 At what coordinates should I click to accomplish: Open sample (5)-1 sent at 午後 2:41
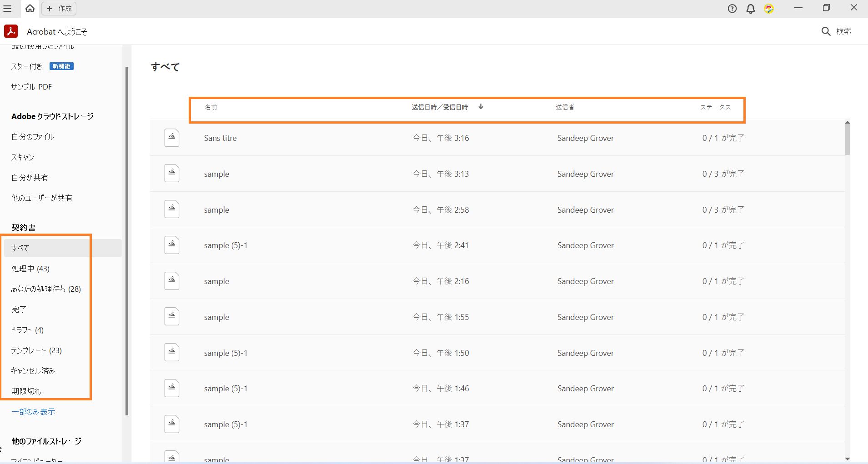point(226,245)
